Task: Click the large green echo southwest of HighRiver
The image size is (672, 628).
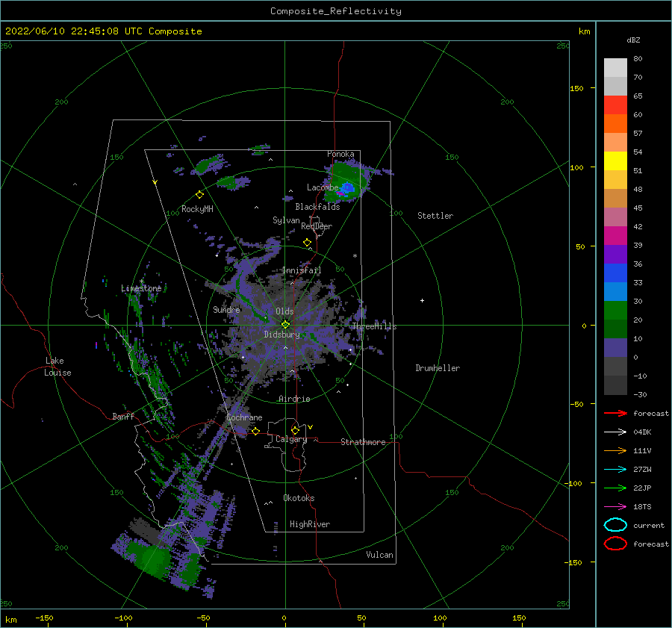Action: tap(150, 558)
